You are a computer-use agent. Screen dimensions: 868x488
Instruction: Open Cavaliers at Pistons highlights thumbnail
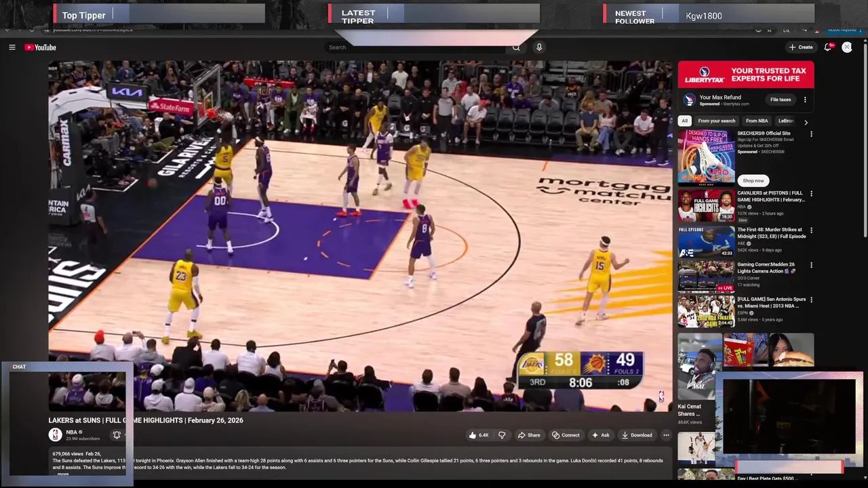706,205
